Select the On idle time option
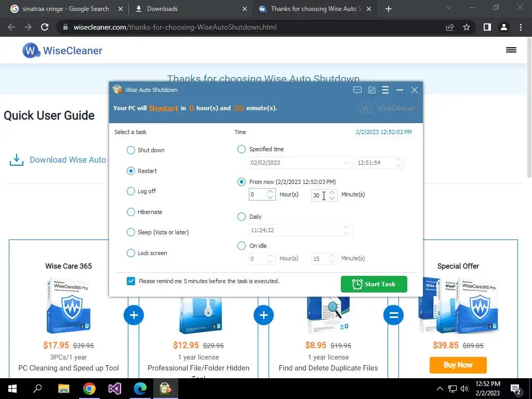532x399 pixels. tap(241, 246)
